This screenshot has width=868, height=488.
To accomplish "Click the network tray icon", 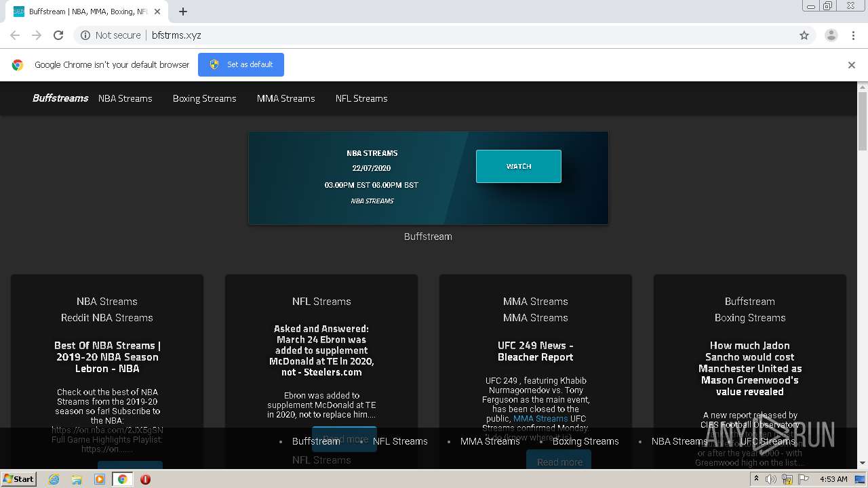I will [787, 479].
